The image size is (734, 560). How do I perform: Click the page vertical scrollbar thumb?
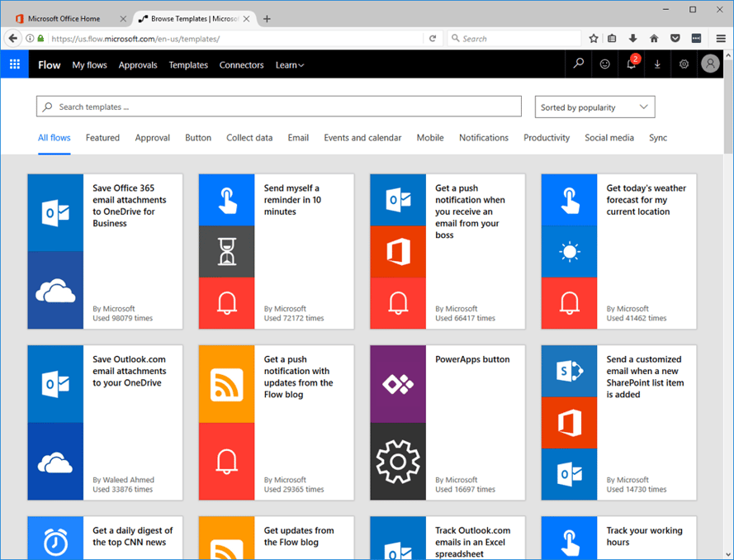point(728,106)
